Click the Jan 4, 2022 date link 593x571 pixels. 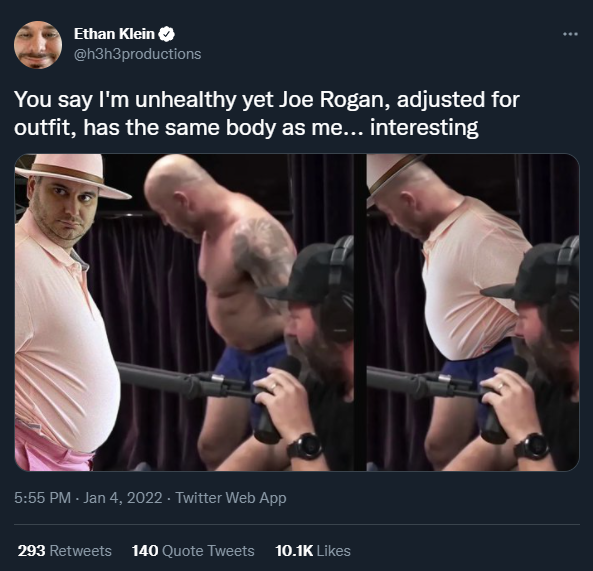[123, 498]
